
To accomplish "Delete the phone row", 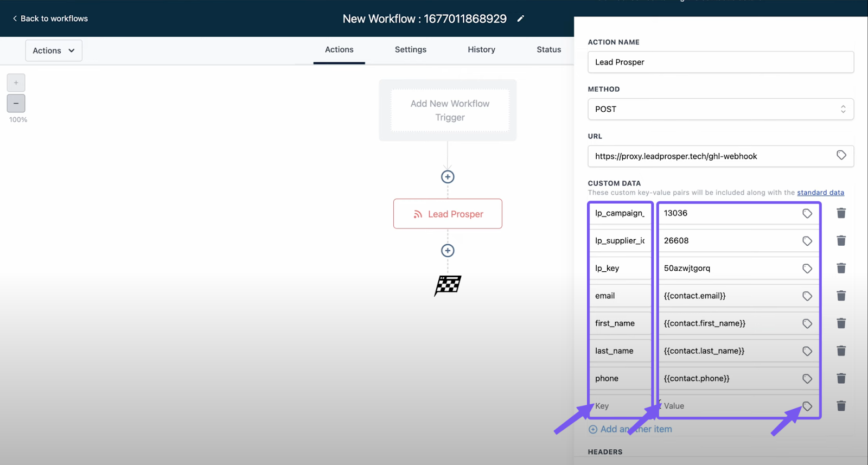I will (x=841, y=379).
